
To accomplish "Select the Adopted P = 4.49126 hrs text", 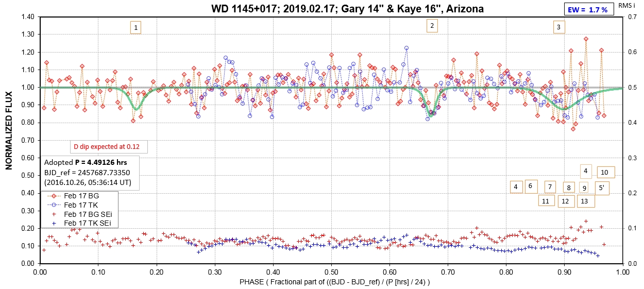I will tap(85, 162).
